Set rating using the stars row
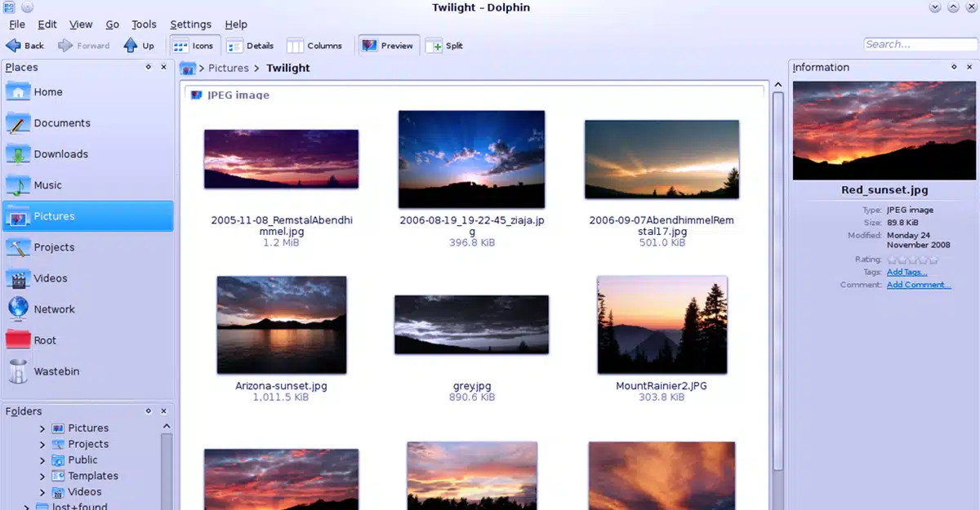The height and width of the screenshot is (510, 980). tap(912, 260)
